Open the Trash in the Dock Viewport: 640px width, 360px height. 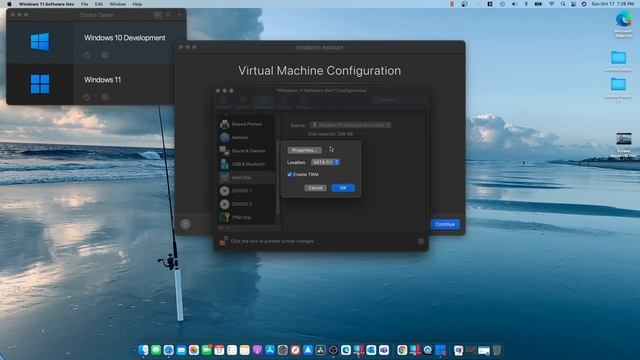[497, 350]
